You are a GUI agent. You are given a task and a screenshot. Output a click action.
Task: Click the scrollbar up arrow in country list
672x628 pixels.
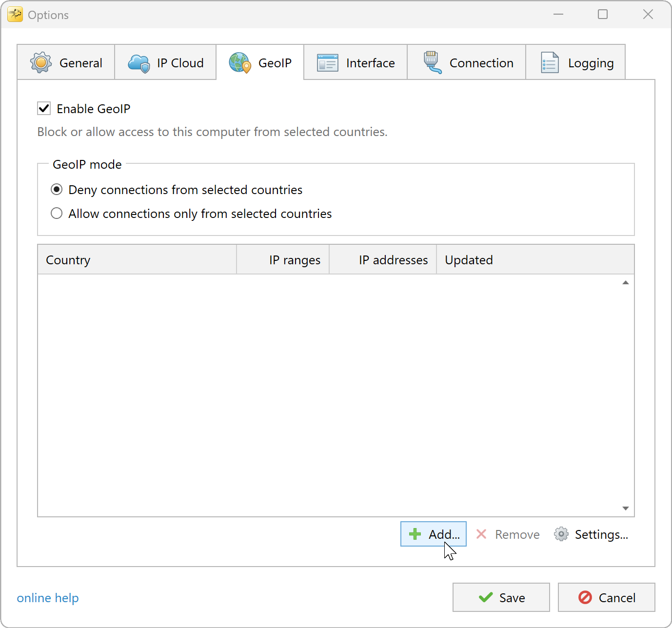(x=626, y=283)
